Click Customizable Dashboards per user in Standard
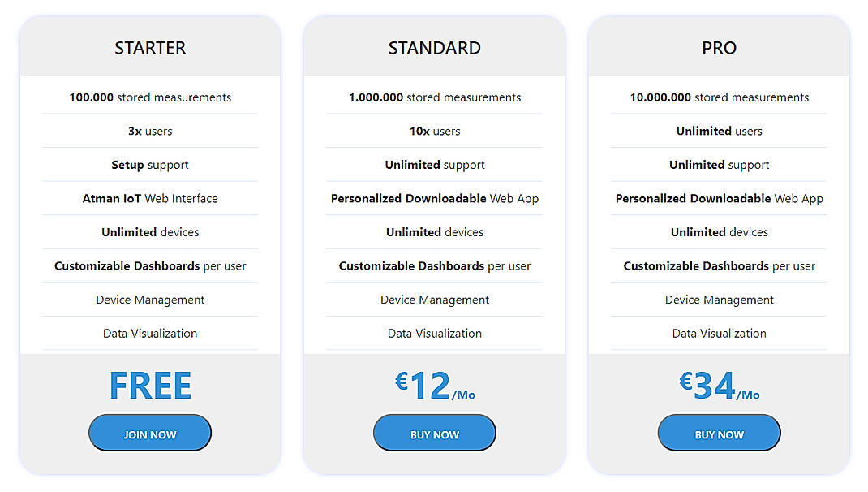The width and height of the screenshot is (868, 492). (x=434, y=265)
